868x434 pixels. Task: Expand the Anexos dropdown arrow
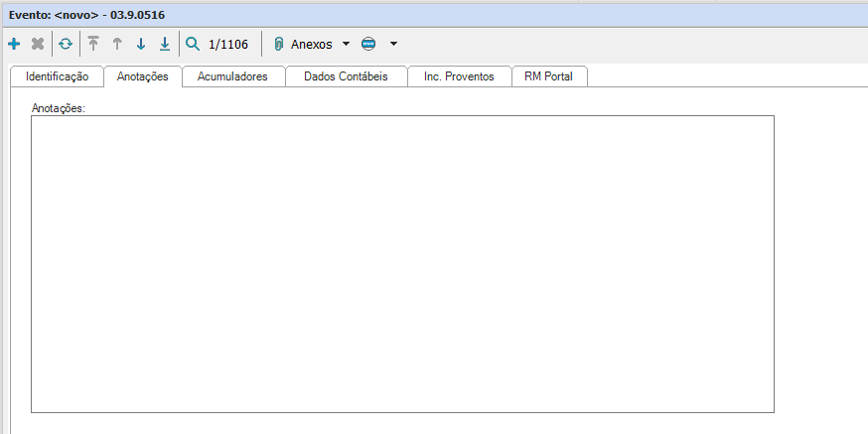pyautogui.click(x=346, y=45)
